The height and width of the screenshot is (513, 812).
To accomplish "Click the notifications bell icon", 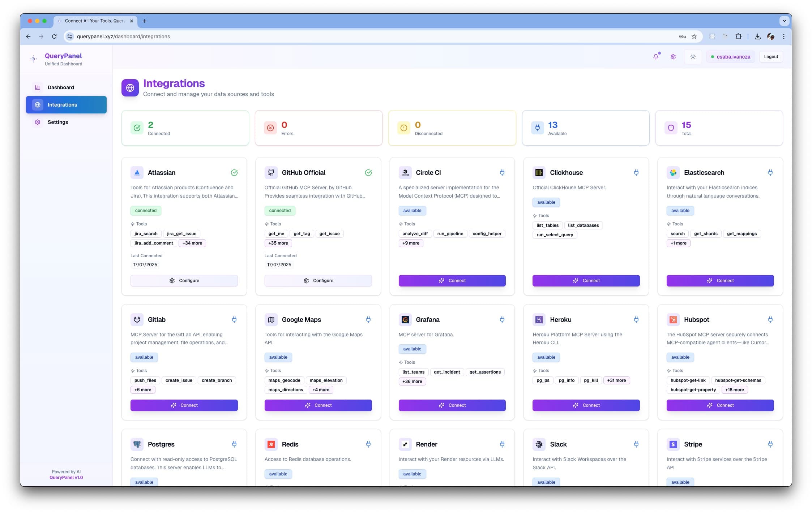I will click(x=656, y=57).
